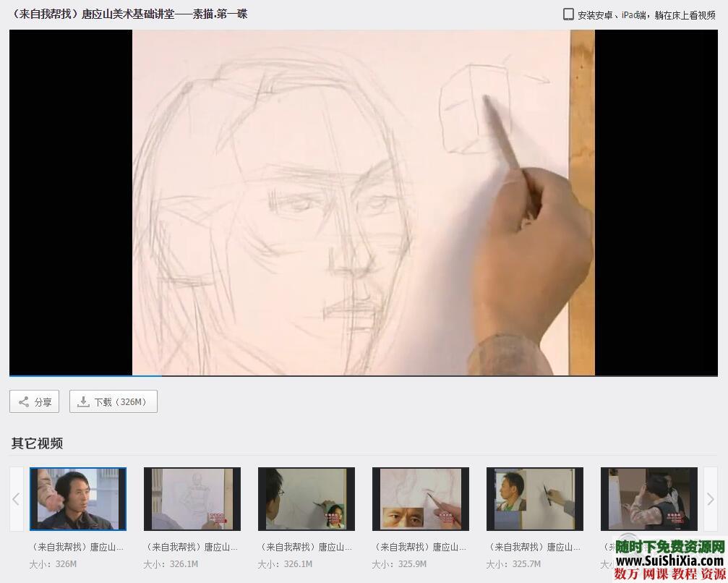Screen dimensions: 728x583
Task: Click the 325.9M video title link
Action: tap(420, 547)
